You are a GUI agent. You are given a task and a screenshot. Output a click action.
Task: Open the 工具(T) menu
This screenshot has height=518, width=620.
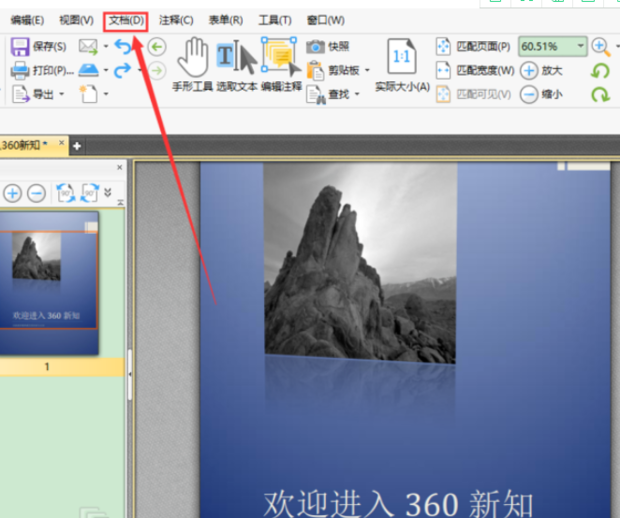click(x=275, y=20)
